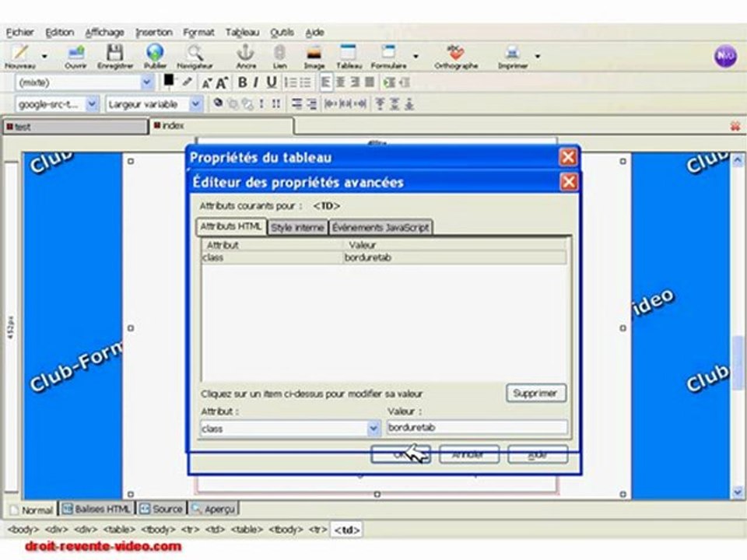Click the Valeur field containing borduretab
The image size is (747, 560).
pos(477,427)
